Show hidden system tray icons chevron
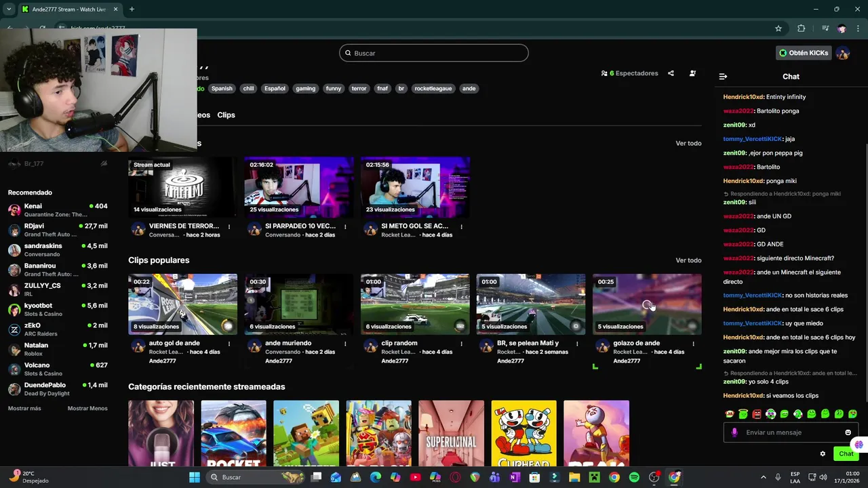868x488 pixels. [763, 477]
